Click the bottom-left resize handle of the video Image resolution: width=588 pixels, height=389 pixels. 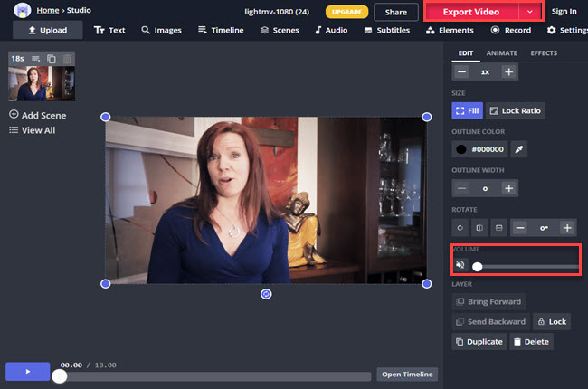pyautogui.click(x=106, y=284)
